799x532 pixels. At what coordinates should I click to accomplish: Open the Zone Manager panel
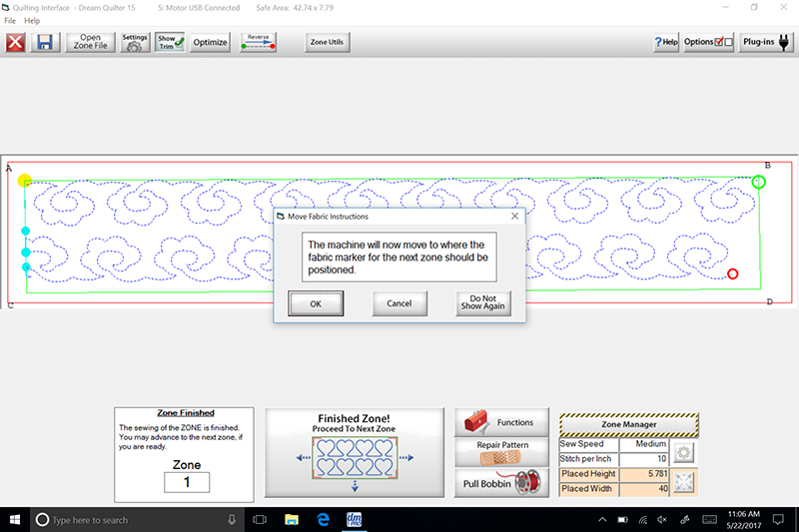coord(628,424)
